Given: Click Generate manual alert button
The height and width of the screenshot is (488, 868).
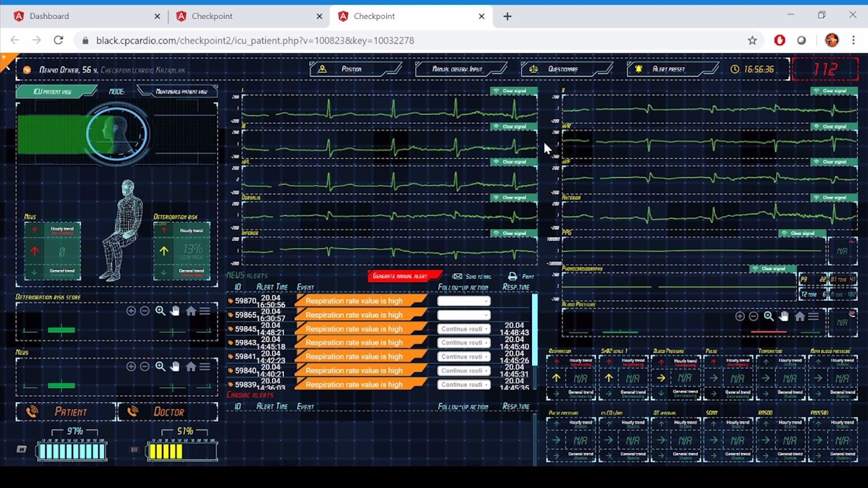Looking at the screenshot, I should (400, 276).
